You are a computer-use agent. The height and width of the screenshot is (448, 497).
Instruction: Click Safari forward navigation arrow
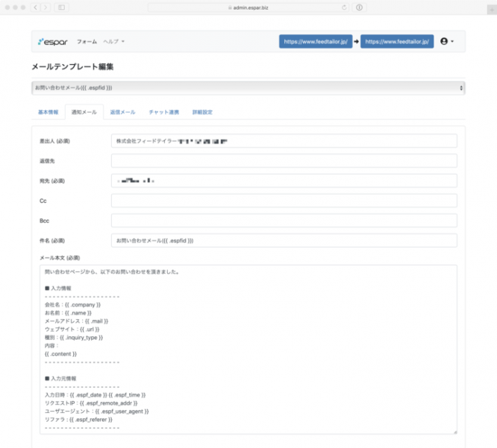[46, 7]
